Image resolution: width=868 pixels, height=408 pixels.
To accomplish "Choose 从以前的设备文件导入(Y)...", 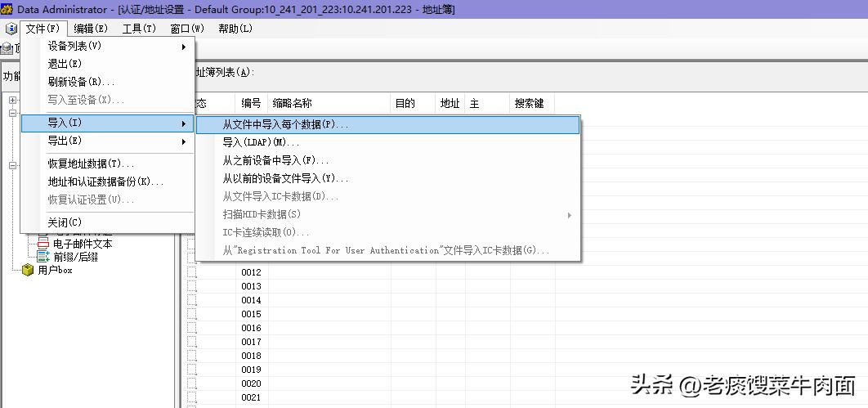I will point(388,179).
